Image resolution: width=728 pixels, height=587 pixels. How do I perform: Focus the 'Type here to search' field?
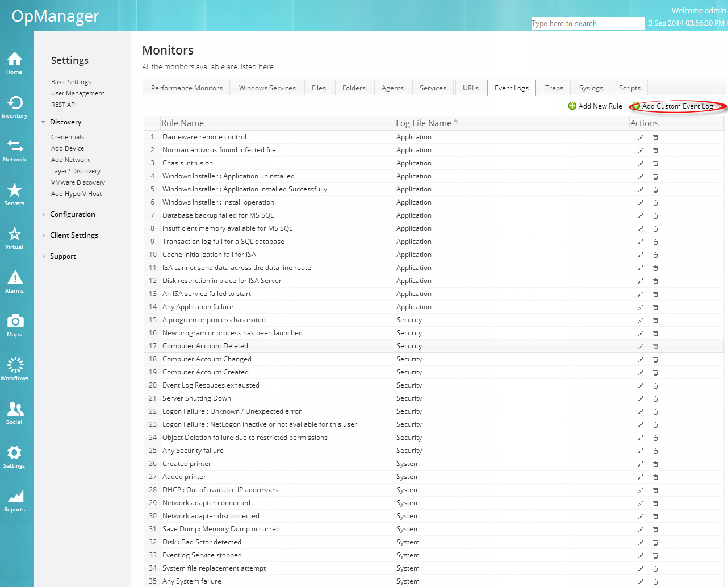tap(587, 23)
